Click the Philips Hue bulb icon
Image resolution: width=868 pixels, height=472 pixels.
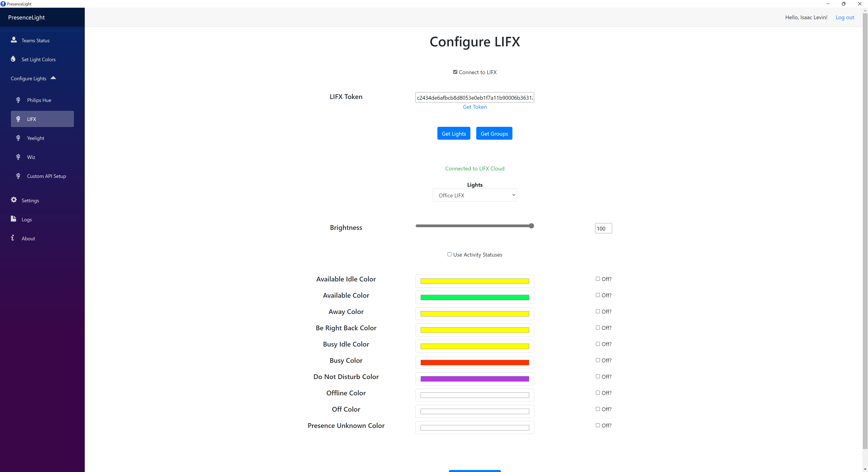tap(18, 100)
